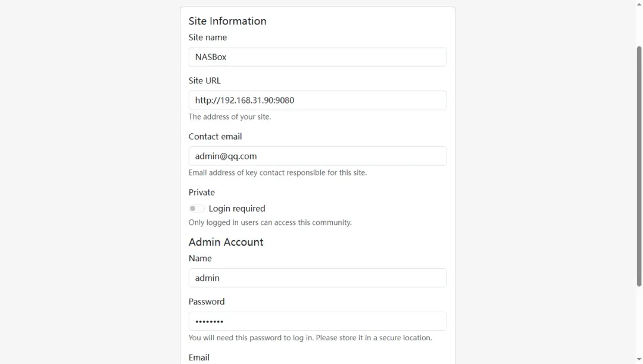Click the "Name" label under Admin Account
The image size is (643, 364).
pos(200,259)
